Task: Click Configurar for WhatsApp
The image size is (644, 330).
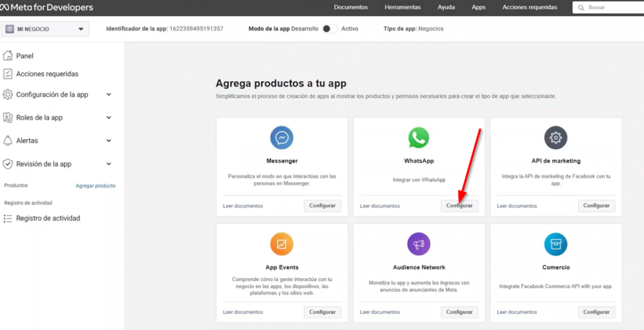Action: click(x=460, y=206)
